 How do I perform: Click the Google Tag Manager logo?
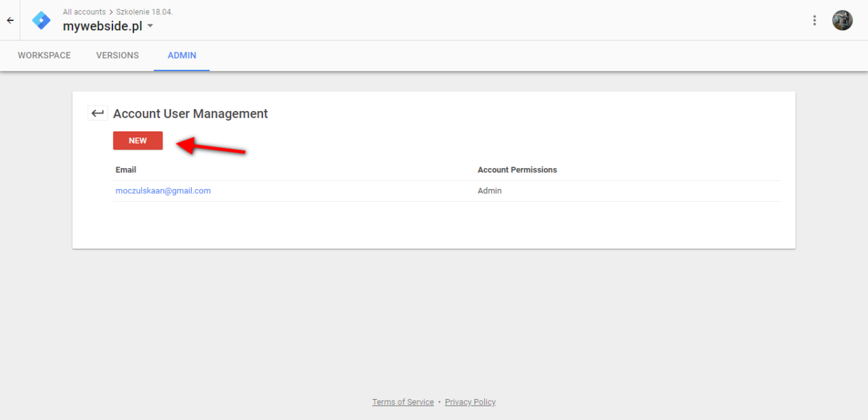(x=41, y=20)
